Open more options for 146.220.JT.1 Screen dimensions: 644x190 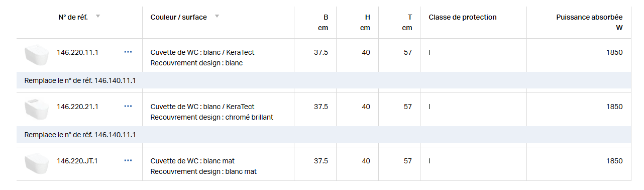pos(128,160)
